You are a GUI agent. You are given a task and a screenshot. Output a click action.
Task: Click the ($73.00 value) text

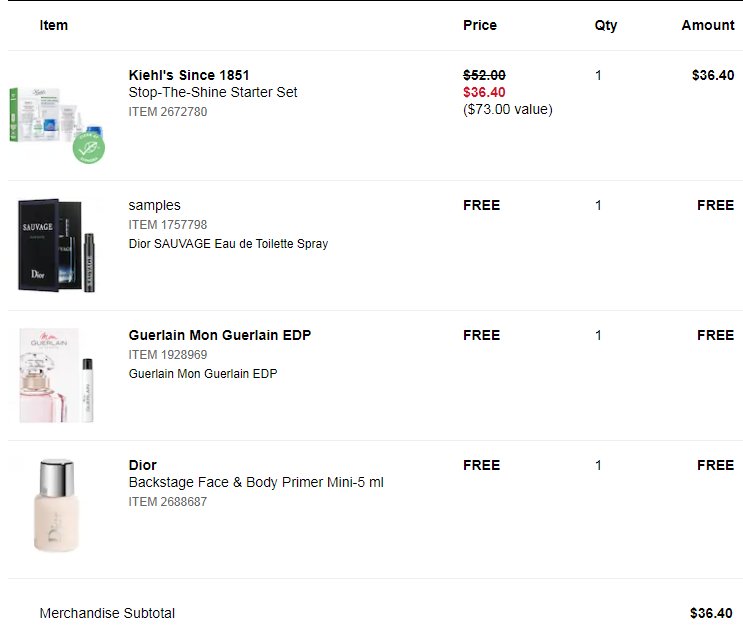(x=507, y=109)
